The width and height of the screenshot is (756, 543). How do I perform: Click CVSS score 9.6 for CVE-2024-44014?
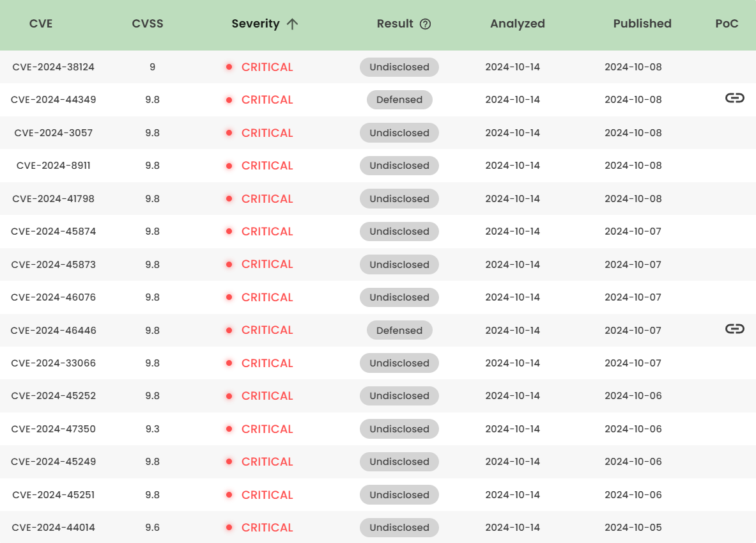click(152, 528)
